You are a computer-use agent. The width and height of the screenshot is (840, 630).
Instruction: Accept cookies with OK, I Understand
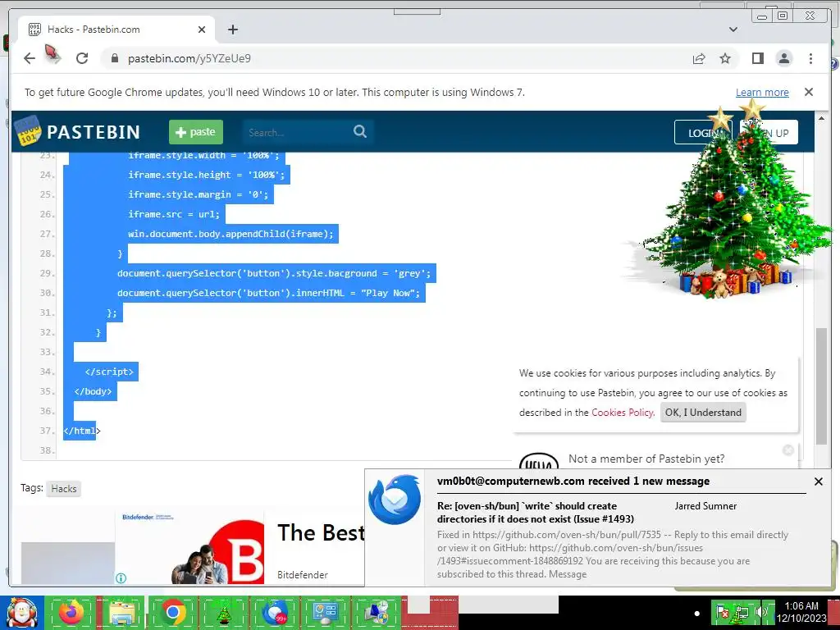[x=703, y=413]
